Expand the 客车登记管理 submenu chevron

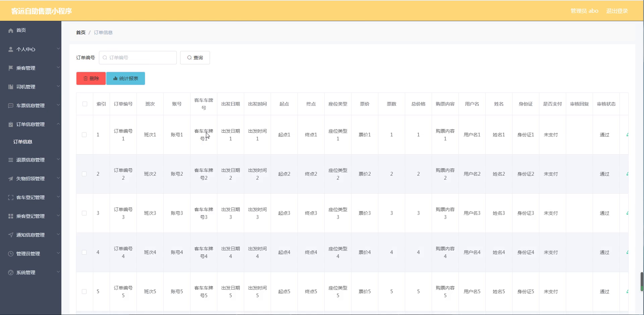(58, 197)
